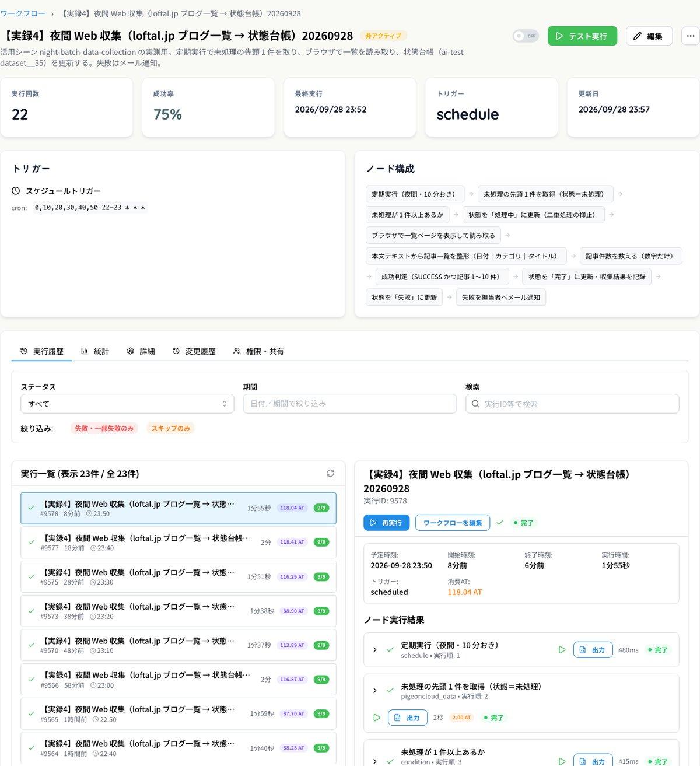This screenshot has width=700, height=766.
Task: Select execution row #9575
Action: point(178,577)
